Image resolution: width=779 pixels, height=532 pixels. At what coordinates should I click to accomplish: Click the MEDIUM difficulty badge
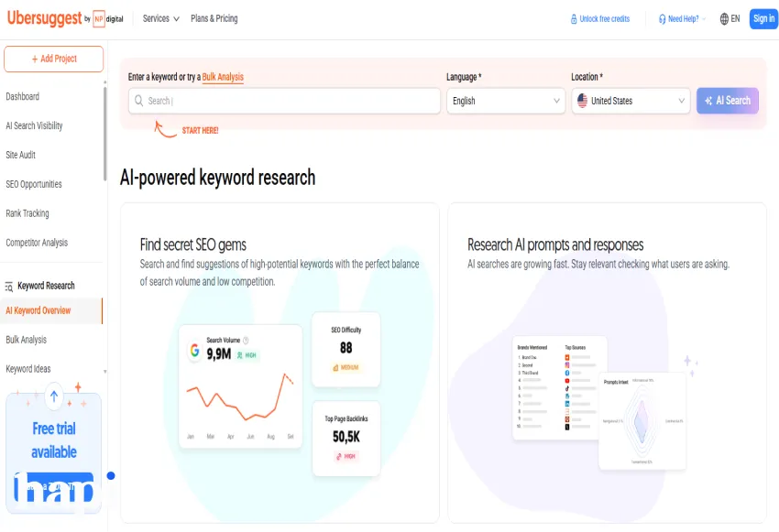tap(346, 368)
